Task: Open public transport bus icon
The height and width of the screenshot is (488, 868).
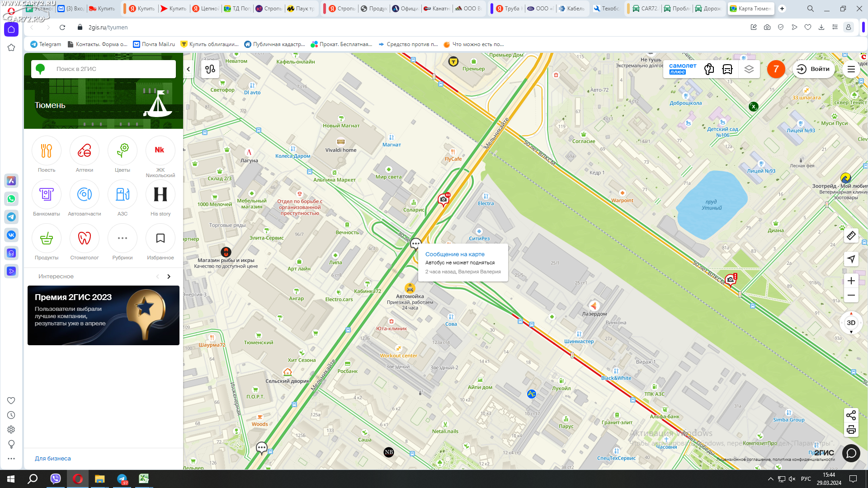Action: click(727, 69)
